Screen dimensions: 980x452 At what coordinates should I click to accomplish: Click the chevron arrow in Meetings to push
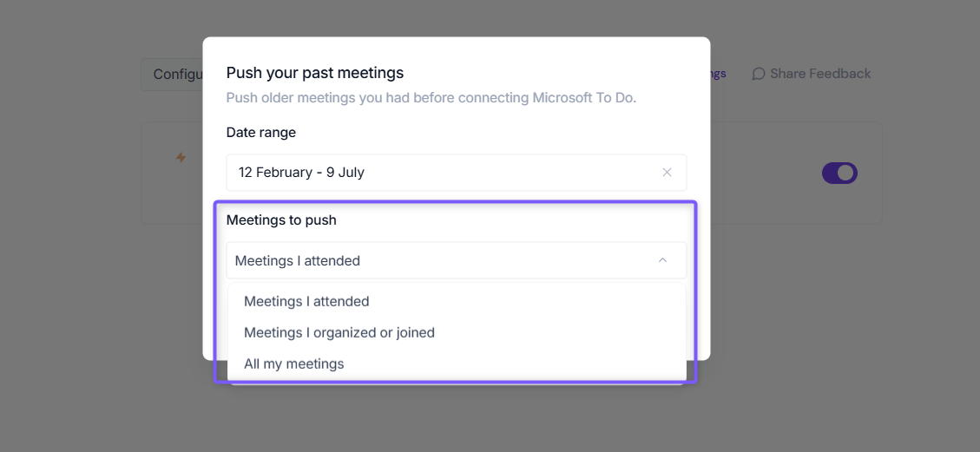click(663, 259)
